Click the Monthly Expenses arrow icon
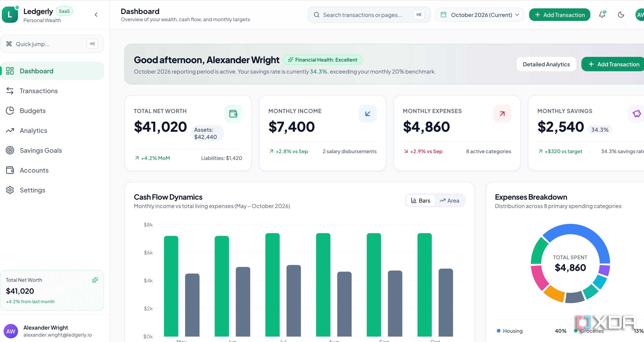 (502, 114)
